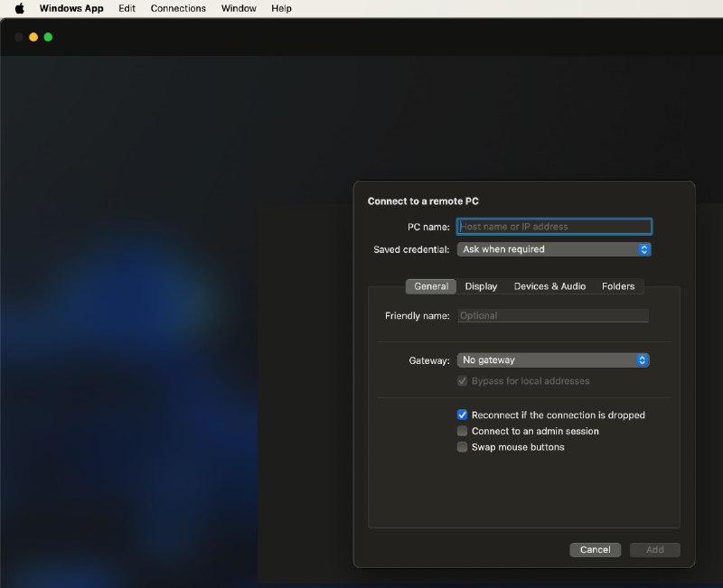
Task: Click the Friendly name field
Action: click(554, 315)
